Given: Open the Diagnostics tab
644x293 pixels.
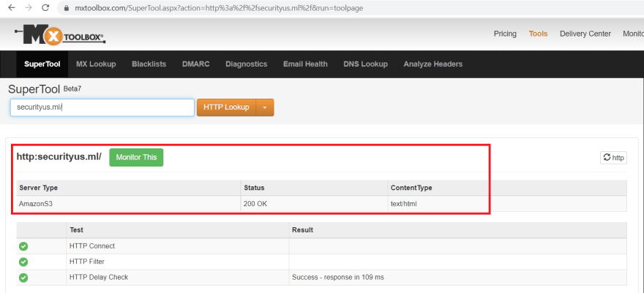Looking at the screenshot, I should point(247,64).
